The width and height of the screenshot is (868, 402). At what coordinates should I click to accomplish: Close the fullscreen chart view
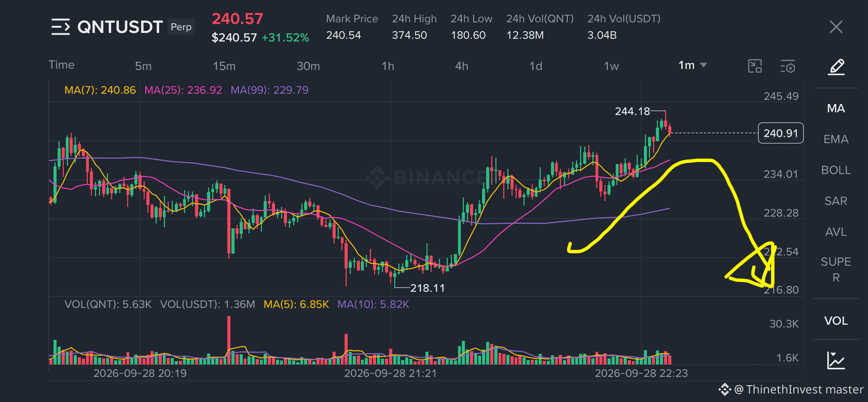(x=836, y=27)
